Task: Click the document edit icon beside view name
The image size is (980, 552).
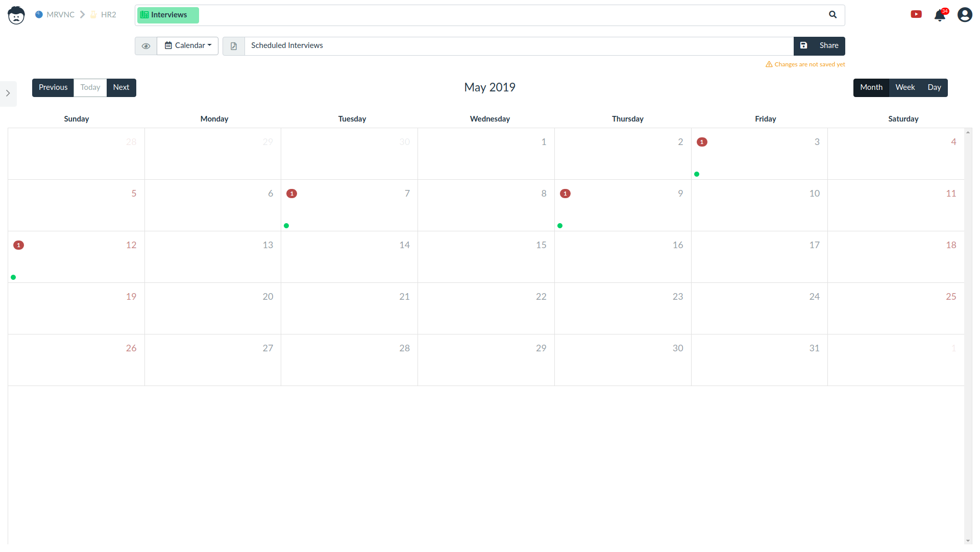Action: [234, 46]
